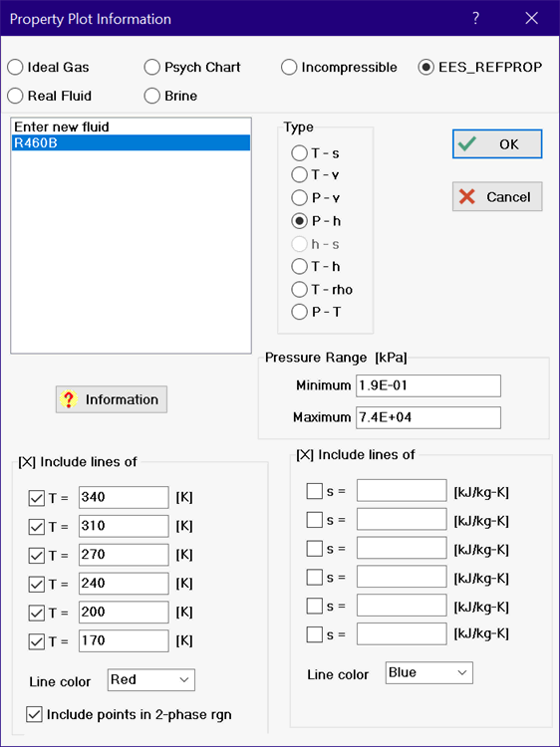Click the red X Cancel icon
Screen dimensions: 560x747
[467, 197]
